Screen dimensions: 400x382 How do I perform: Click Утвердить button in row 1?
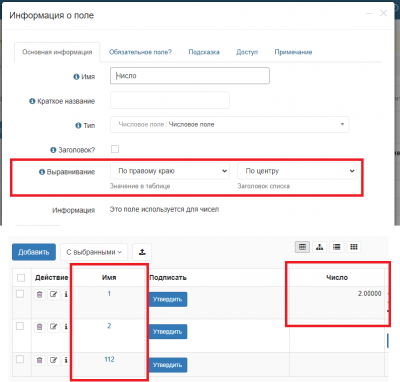pos(168,299)
